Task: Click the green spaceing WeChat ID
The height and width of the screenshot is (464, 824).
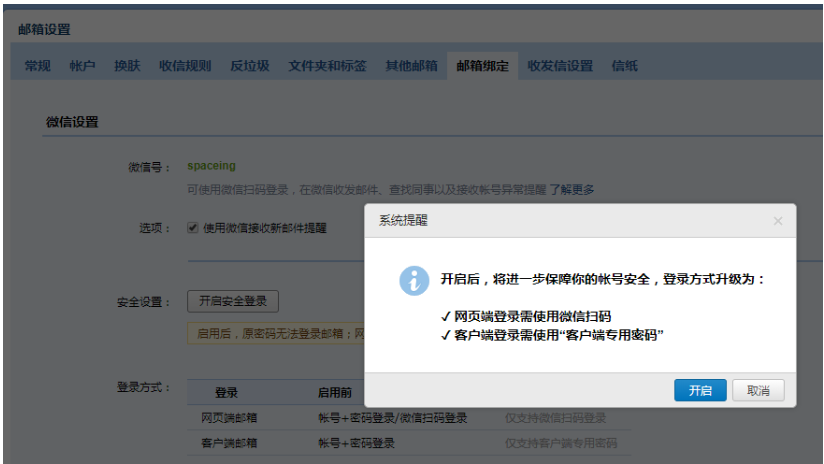Action: [x=211, y=166]
